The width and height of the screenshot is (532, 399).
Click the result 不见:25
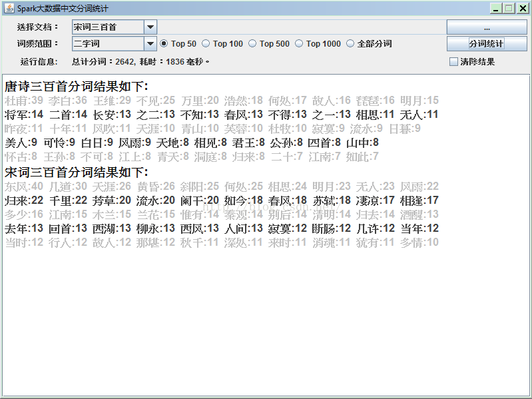coord(156,101)
